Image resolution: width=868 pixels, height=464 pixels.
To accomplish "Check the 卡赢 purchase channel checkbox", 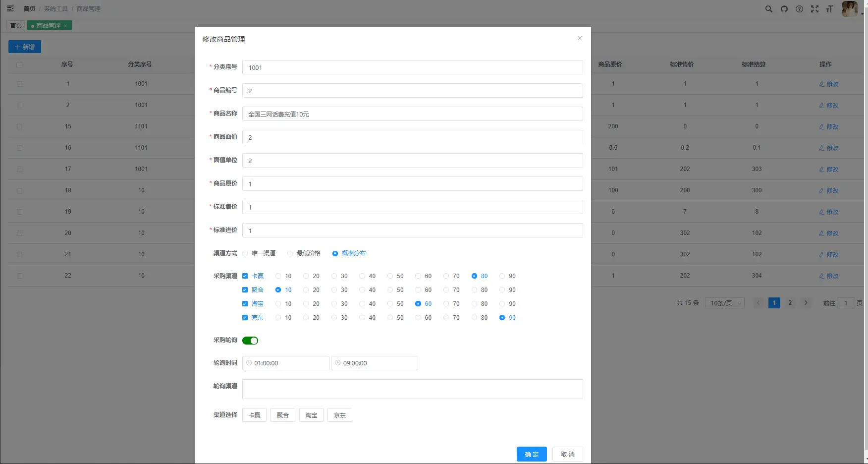I will 245,276.
